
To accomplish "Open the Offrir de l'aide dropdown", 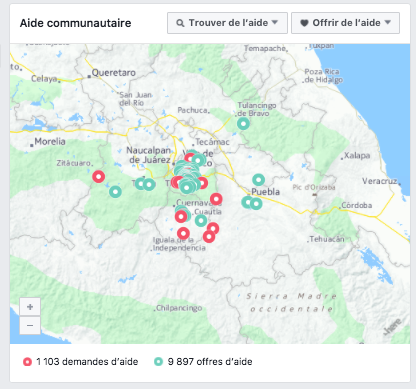I will (345, 23).
